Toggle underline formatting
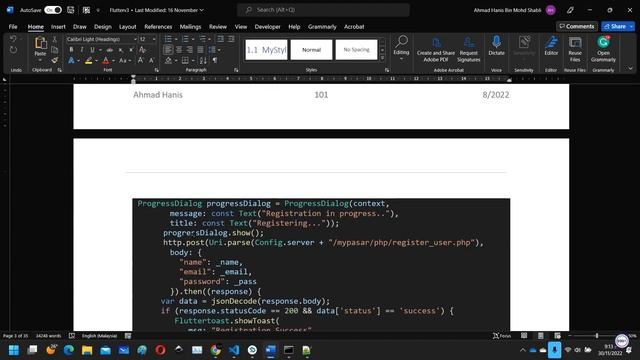This screenshot has width=640, height=360. [92, 50]
